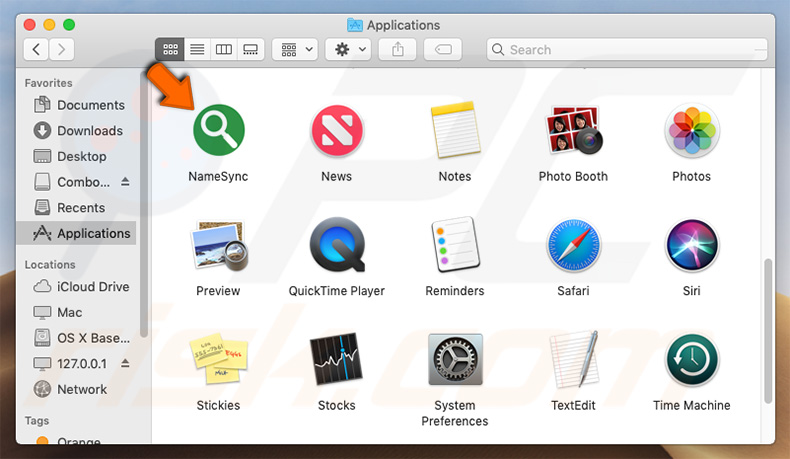Viewport: 790px width, 459px height.
Task: Open System Preferences icon
Action: pos(455,359)
